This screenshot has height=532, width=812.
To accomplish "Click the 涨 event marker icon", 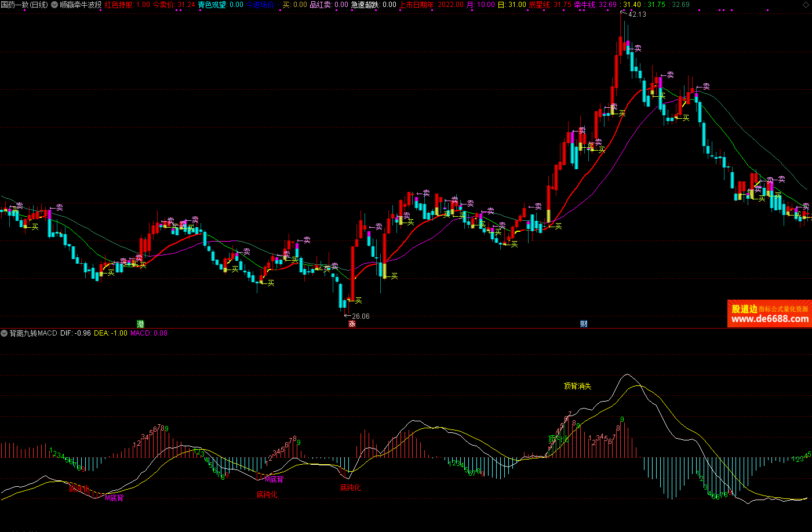I will [x=352, y=323].
